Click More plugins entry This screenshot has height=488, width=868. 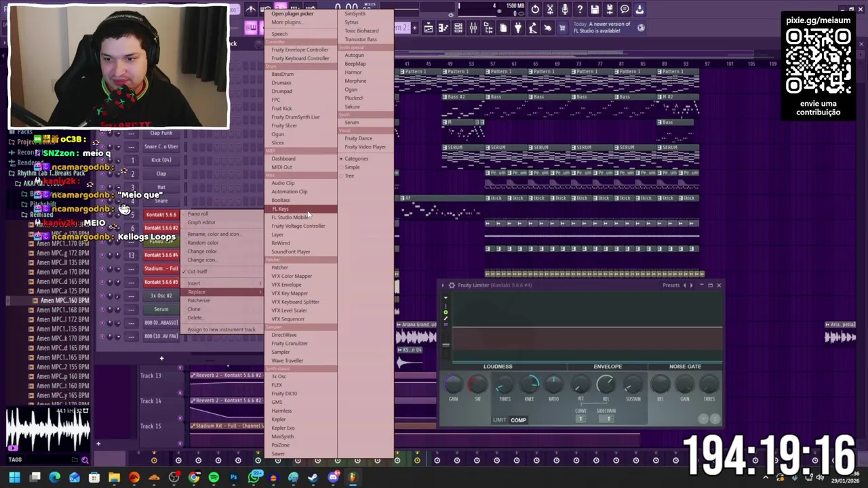[x=286, y=22]
